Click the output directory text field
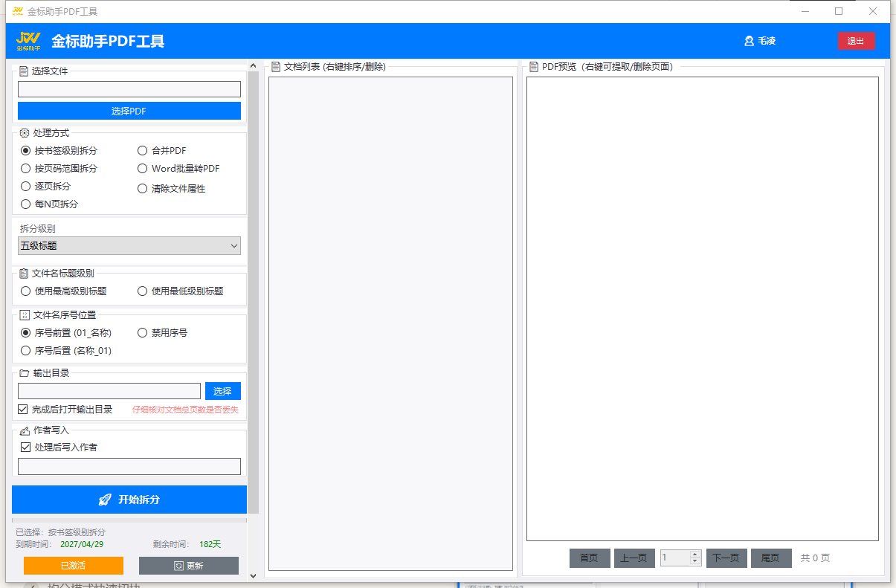 pyautogui.click(x=109, y=391)
